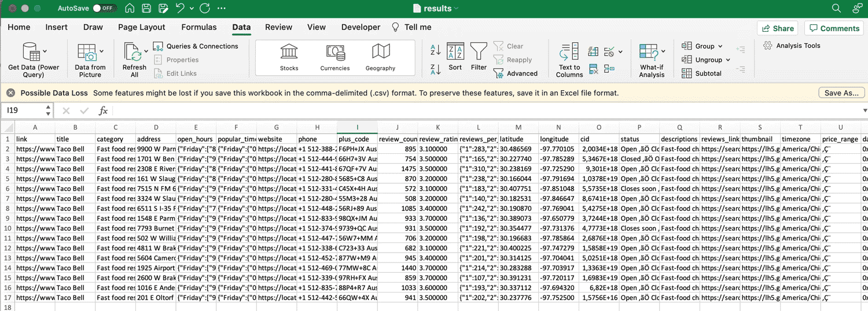Screen dimensions: 868x311
Task: Switch to the Review tab
Action: 279,27
